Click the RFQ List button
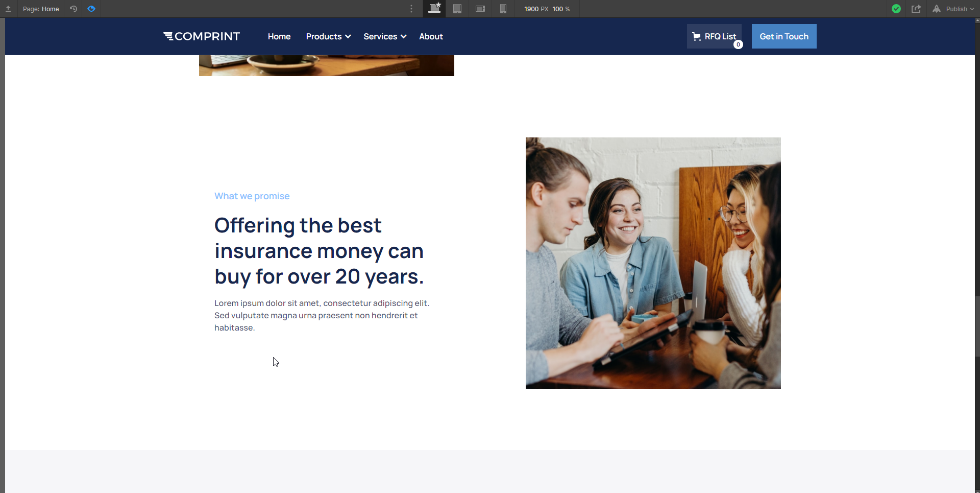980x493 pixels. 714,36
